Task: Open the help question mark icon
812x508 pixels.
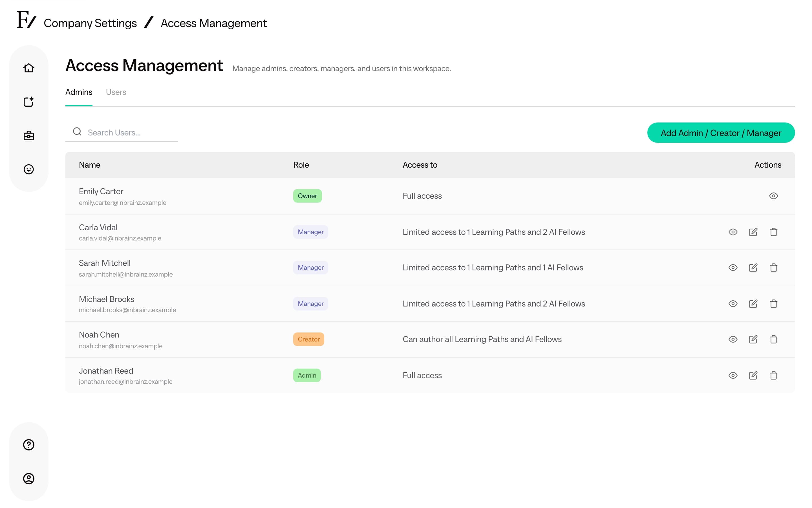Action: 28,445
